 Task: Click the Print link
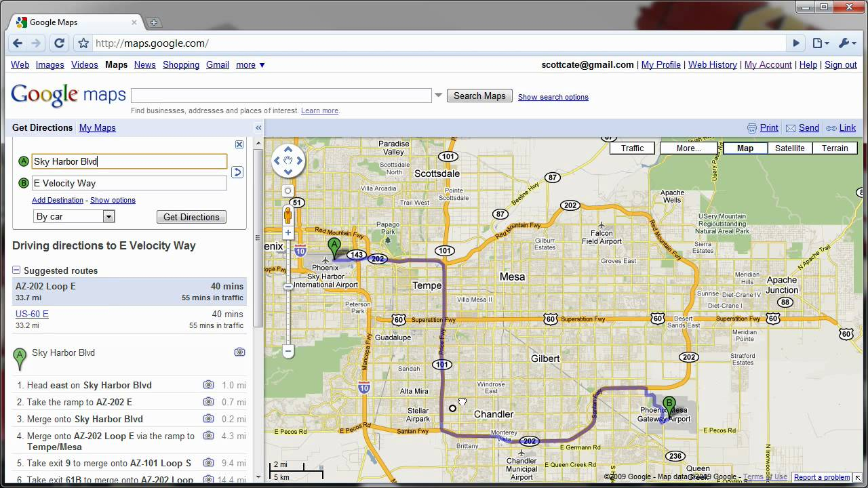tap(769, 127)
